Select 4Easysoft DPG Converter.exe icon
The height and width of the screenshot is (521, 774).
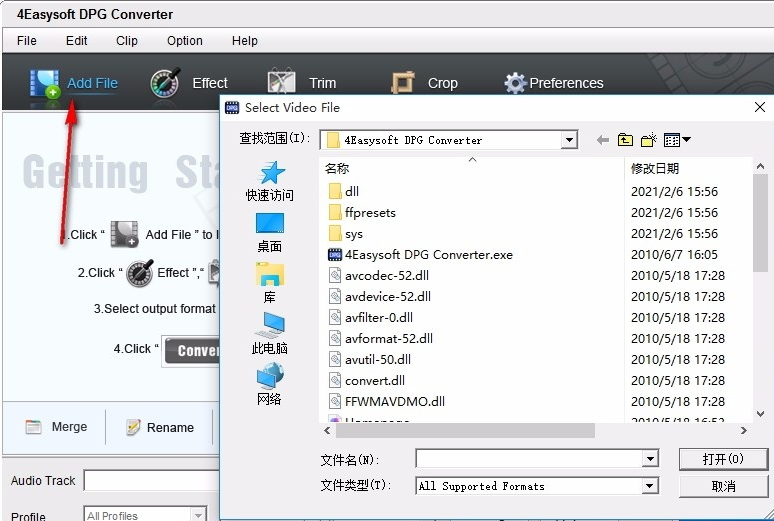[x=335, y=255]
